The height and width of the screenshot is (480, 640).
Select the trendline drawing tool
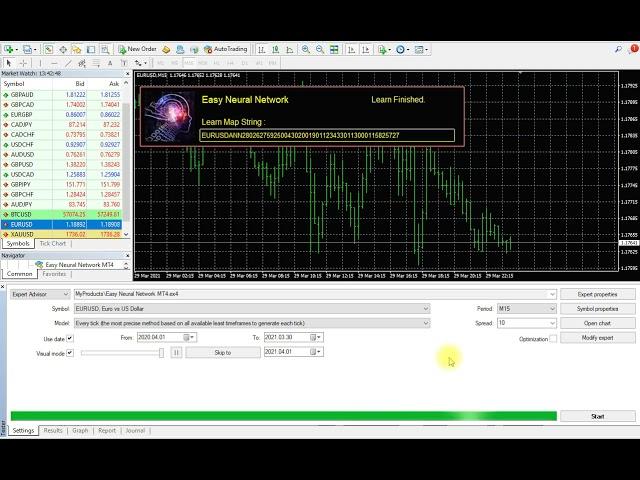pyautogui.click(x=68, y=63)
